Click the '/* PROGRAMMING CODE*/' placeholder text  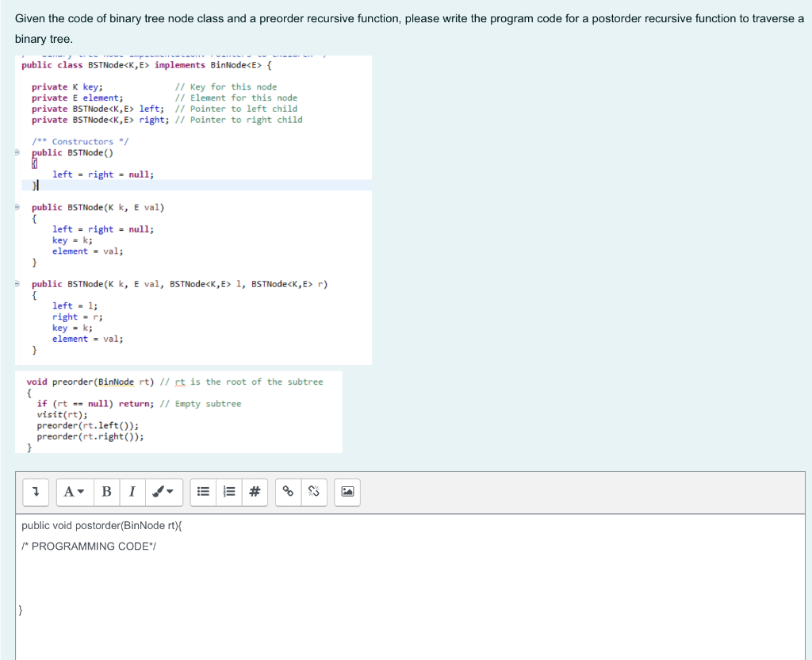click(x=89, y=547)
